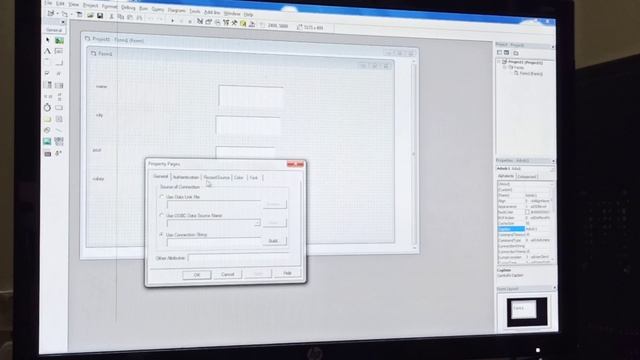640x360 pixels.
Task: Select the DirListBox folder control tool
Action: 47,119
